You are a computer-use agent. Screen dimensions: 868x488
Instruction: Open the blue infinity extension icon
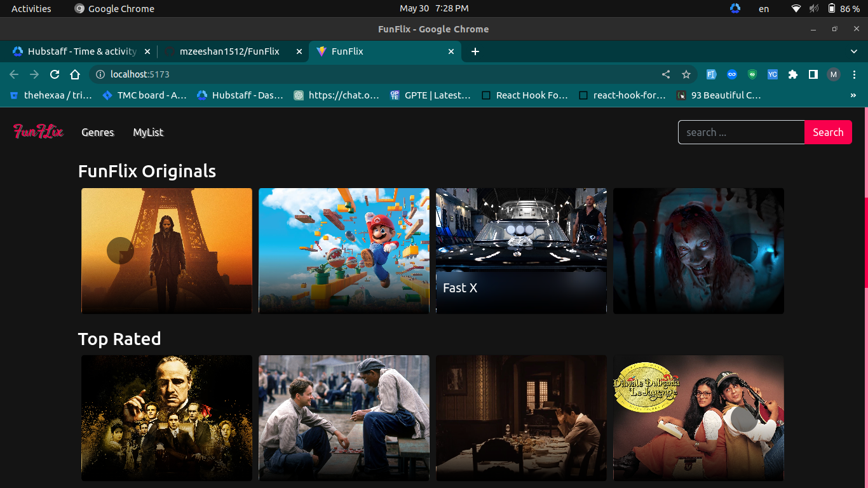732,74
